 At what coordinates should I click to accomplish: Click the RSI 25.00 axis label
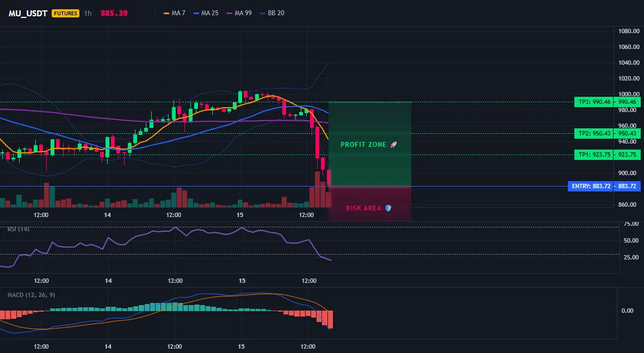(631, 258)
